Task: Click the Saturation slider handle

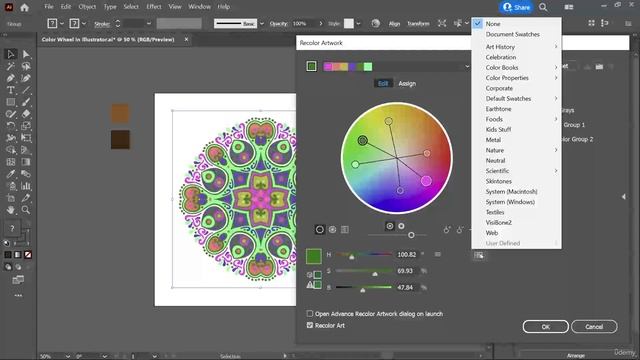Action: pyautogui.click(x=375, y=274)
